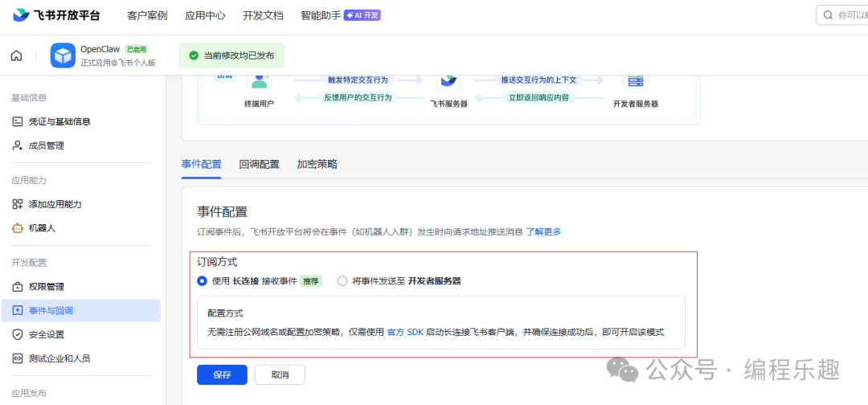Switch to the 加密策略 tab
Screen dimensions: 868x405
[317, 164]
